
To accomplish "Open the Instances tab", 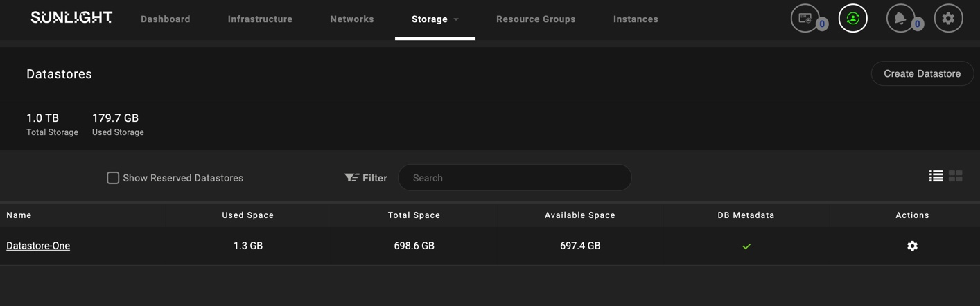I will (636, 19).
